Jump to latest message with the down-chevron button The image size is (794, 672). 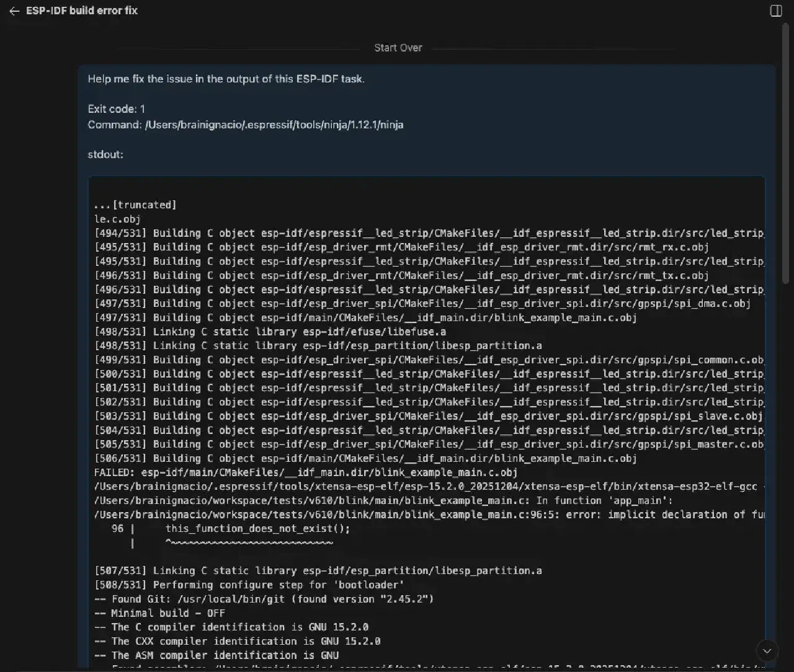click(767, 651)
